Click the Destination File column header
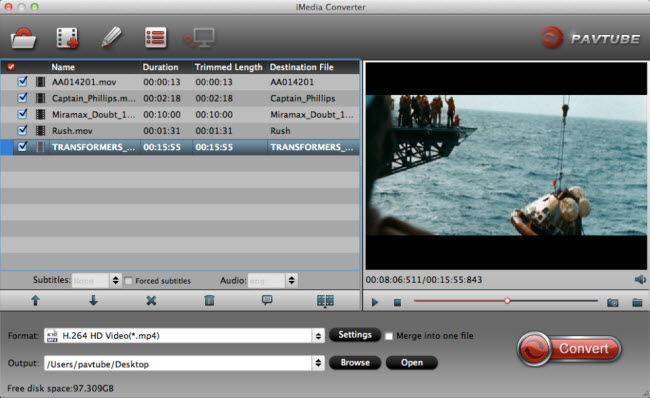This screenshot has width=650, height=398. (x=301, y=67)
